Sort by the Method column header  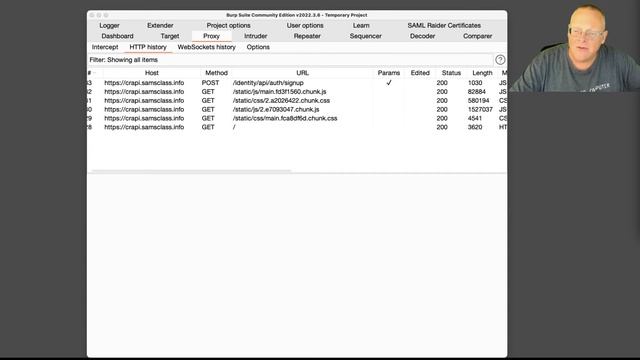(x=216, y=73)
